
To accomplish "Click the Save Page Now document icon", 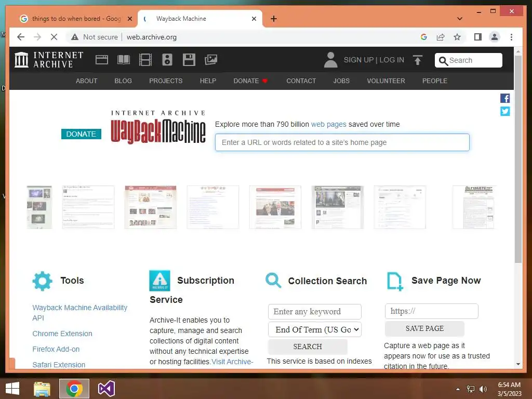I will (x=395, y=281).
